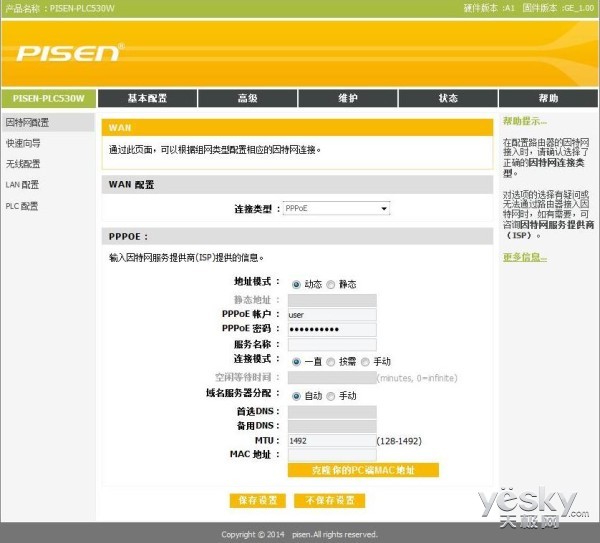The width and height of the screenshot is (600, 543).
Task: Choose 按需 connection mode radio
Action: (331, 362)
